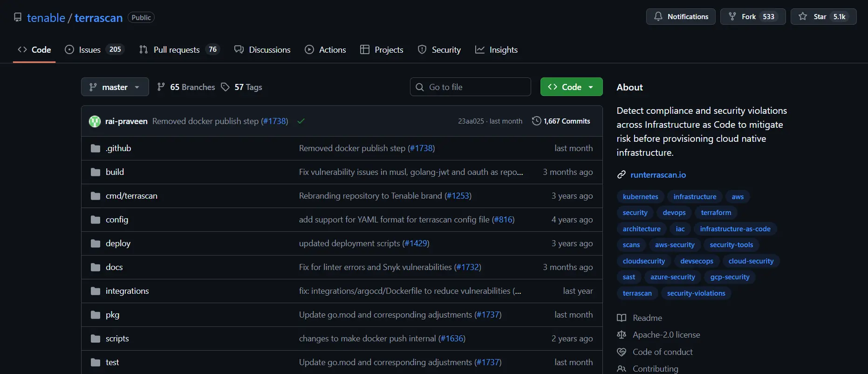Click the Go to file search field

(x=471, y=87)
